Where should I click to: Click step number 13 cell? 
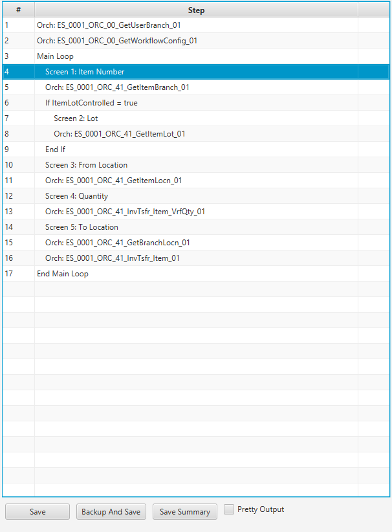(18, 212)
